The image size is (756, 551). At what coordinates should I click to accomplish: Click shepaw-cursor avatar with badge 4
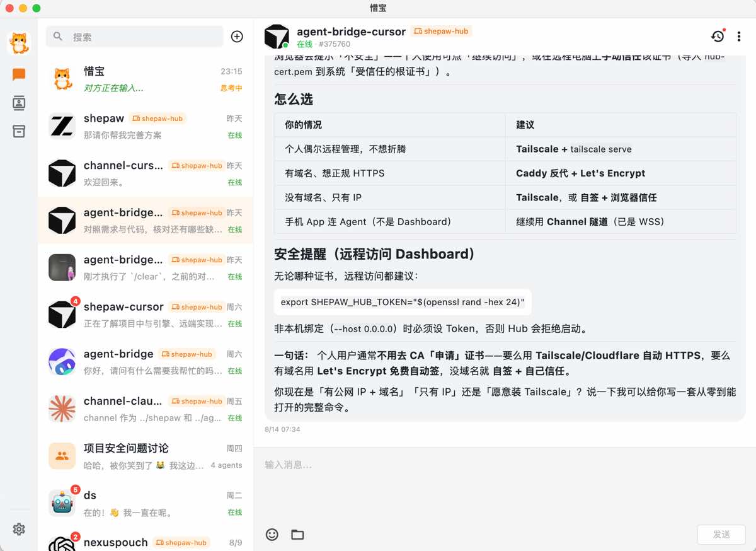pyautogui.click(x=62, y=315)
